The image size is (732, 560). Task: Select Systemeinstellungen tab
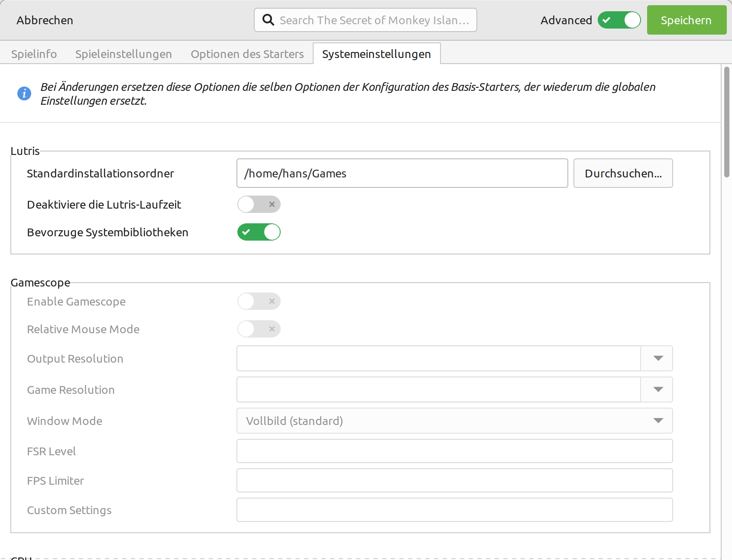[x=376, y=54]
